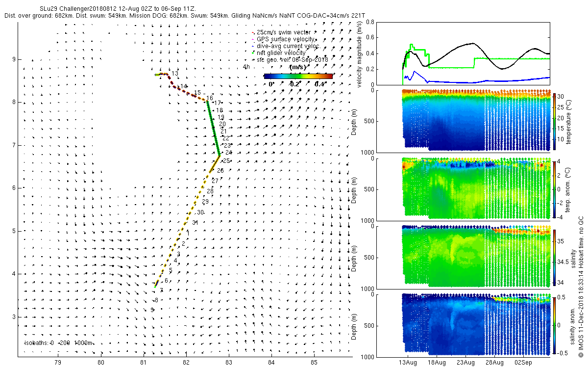Click waypoint label 16 on the glider track
The height and width of the screenshot is (368, 588).
tap(210, 98)
